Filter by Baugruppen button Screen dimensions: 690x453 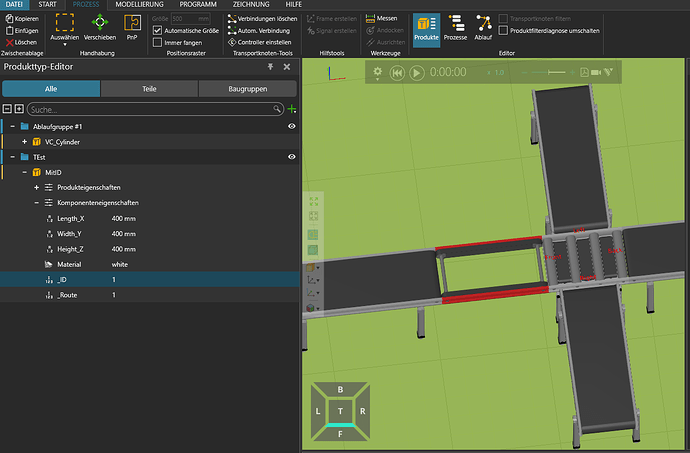(x=248, y=88)
